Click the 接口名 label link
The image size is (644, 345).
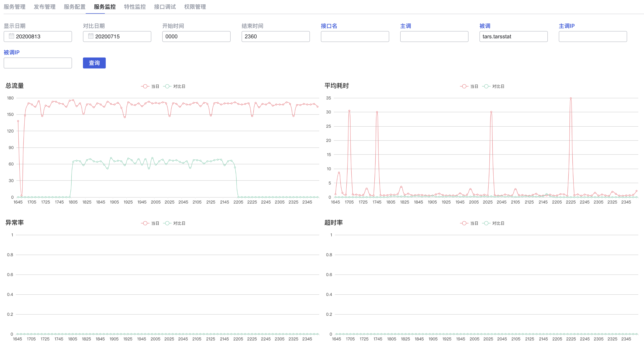coord(329,26)
